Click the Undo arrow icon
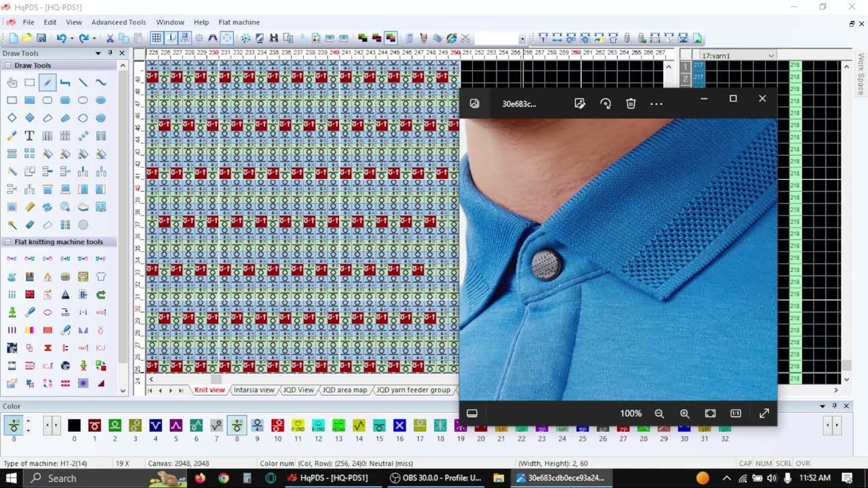The width and height of the screenshot is (868, 488). click(61, 39)
